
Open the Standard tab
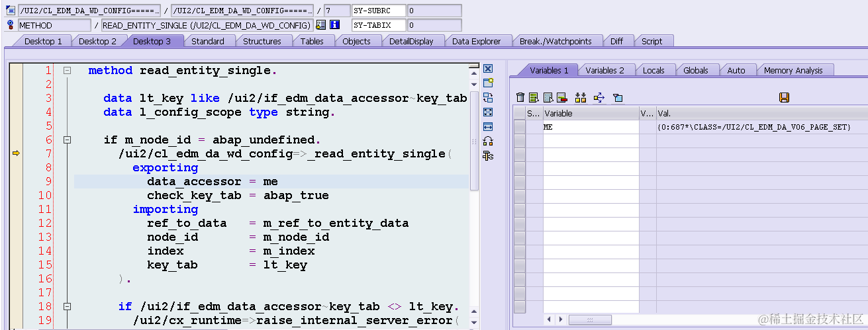pos(208,41)
